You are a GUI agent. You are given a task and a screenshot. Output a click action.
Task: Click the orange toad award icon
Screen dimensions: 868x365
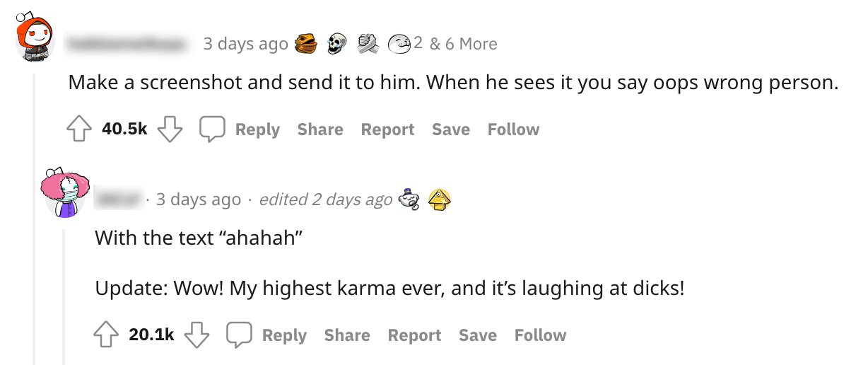tap(304, 44)
